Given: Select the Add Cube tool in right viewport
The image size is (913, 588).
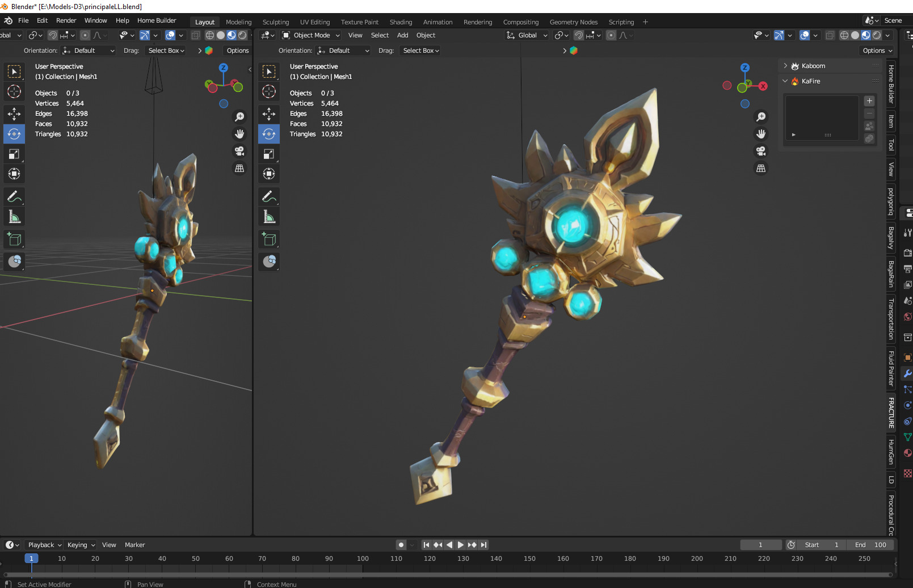Looking at the screenshot, I should click(269, 239).
